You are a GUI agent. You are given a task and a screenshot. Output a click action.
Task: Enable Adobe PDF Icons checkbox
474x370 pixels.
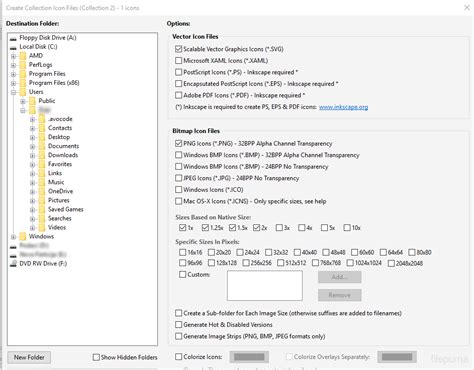179,95
